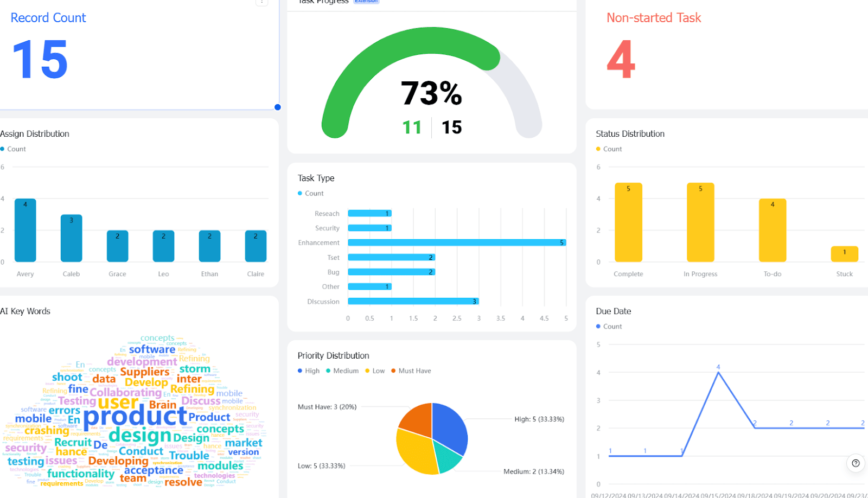Viewport: 868px width, 498px height.
Task: Open the help question-mark icon
Action: point(856,463)
